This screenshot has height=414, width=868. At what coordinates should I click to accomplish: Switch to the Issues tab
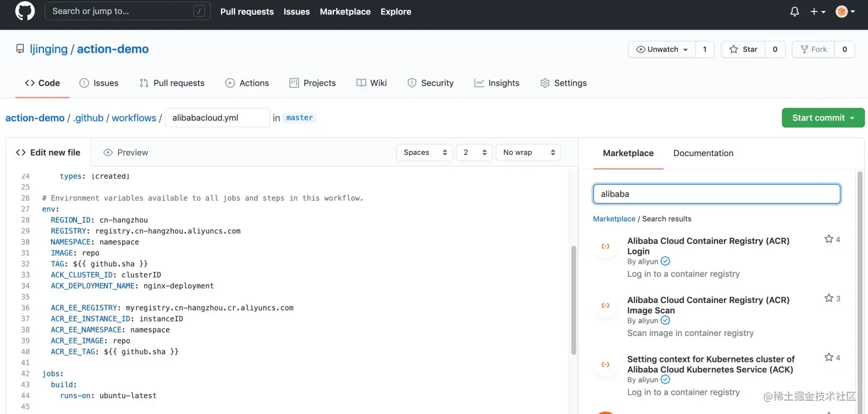99,83
